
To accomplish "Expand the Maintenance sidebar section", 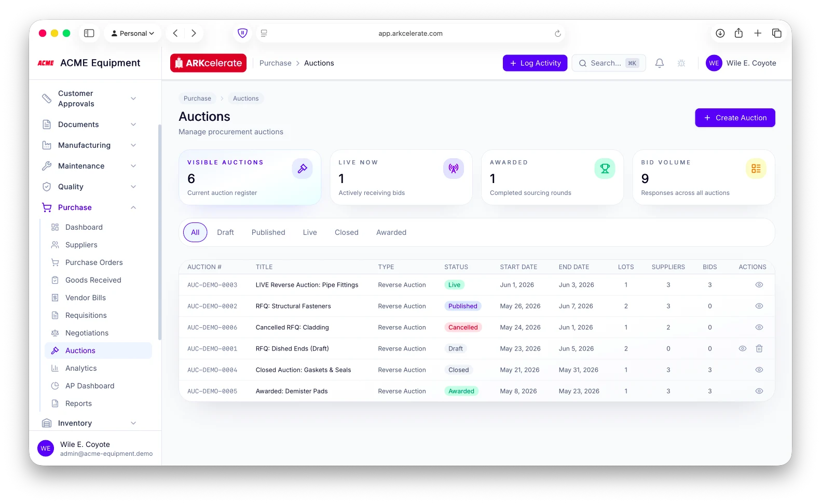I will 133,166.
